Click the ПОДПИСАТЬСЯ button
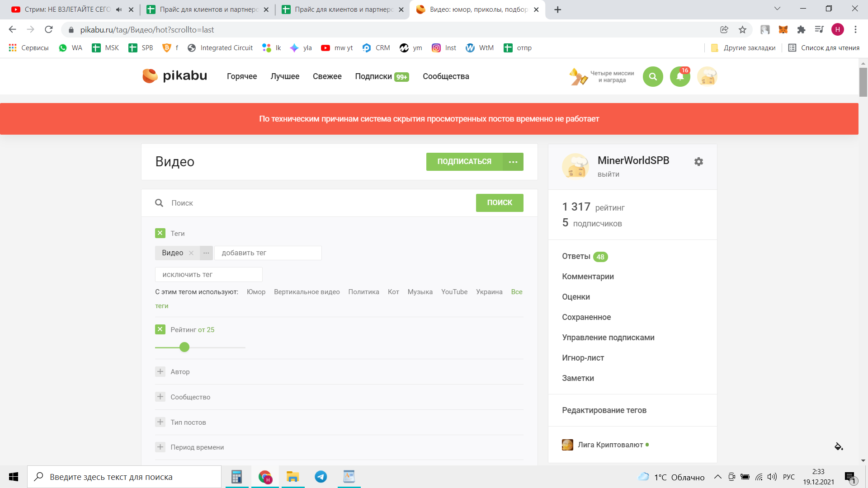868x488 pixels. [464, 162]
